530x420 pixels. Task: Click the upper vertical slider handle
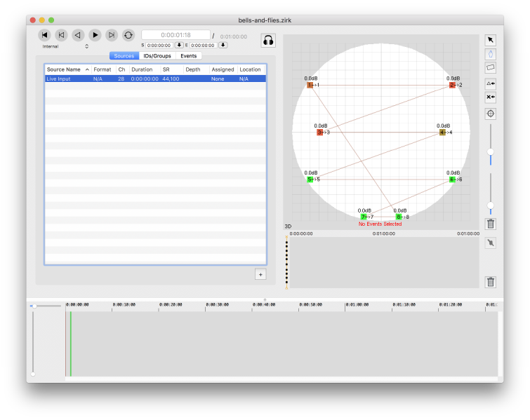click(491, 151)
